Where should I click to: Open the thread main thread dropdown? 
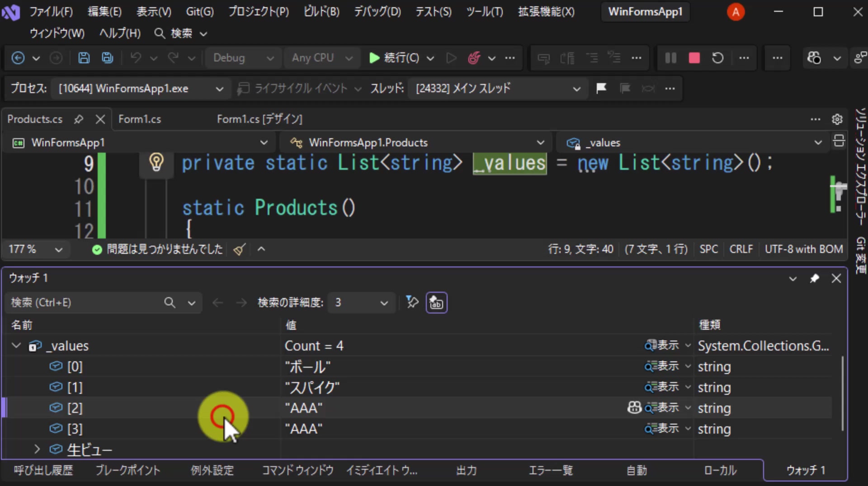pyautogui.click(x=497, y=89)
